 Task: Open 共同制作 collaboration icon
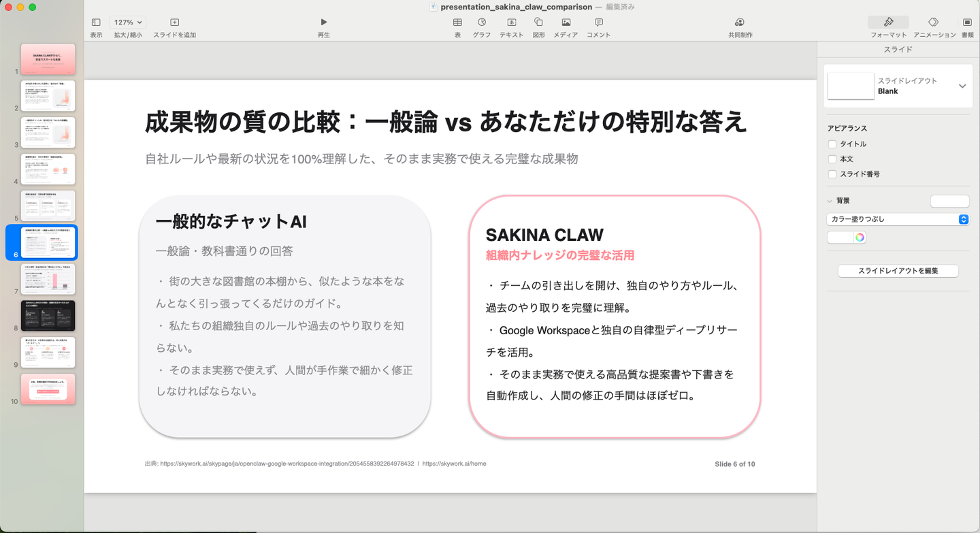pos(740,22)
